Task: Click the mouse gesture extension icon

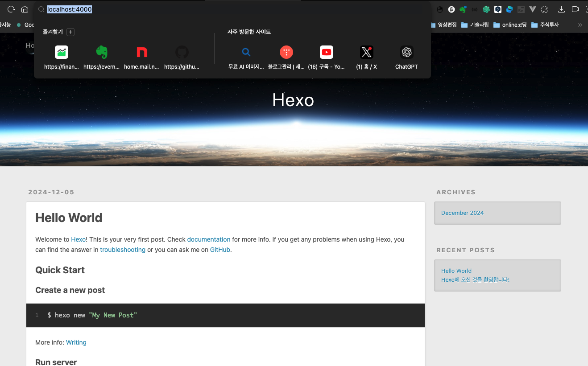Action: pos(439,9)
